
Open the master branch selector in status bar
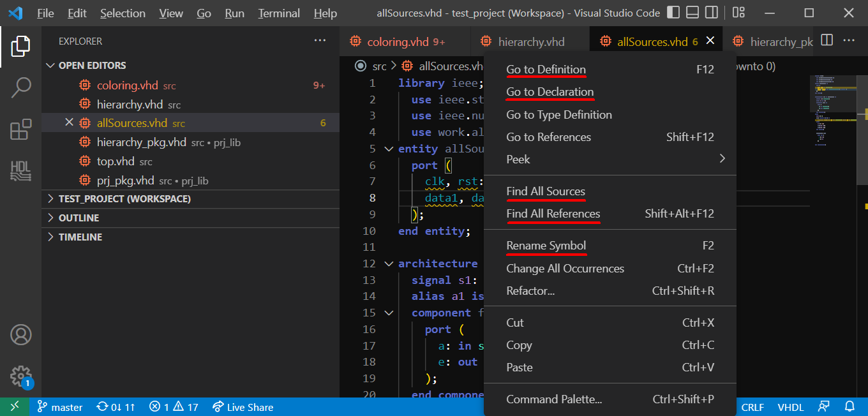60,406
